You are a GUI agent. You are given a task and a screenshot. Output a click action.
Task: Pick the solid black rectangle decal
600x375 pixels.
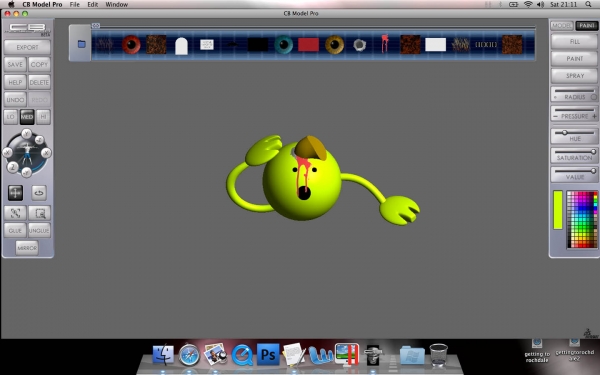coord(258,44)
